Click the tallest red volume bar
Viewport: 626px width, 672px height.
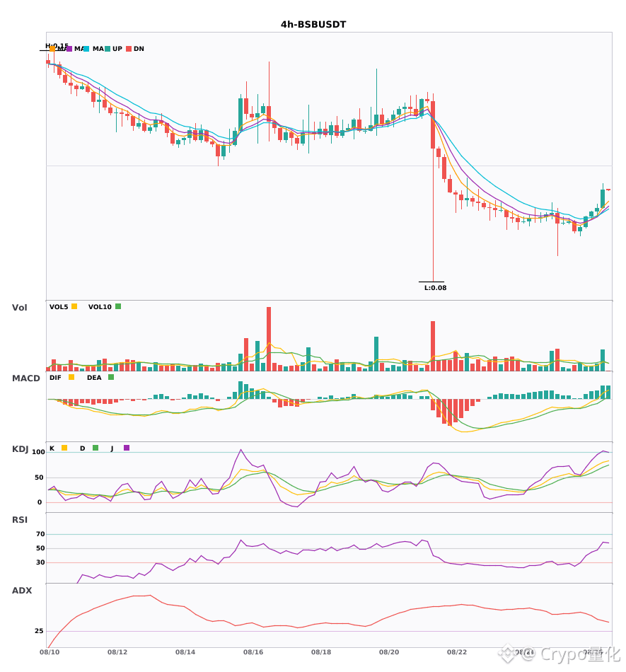269,339
